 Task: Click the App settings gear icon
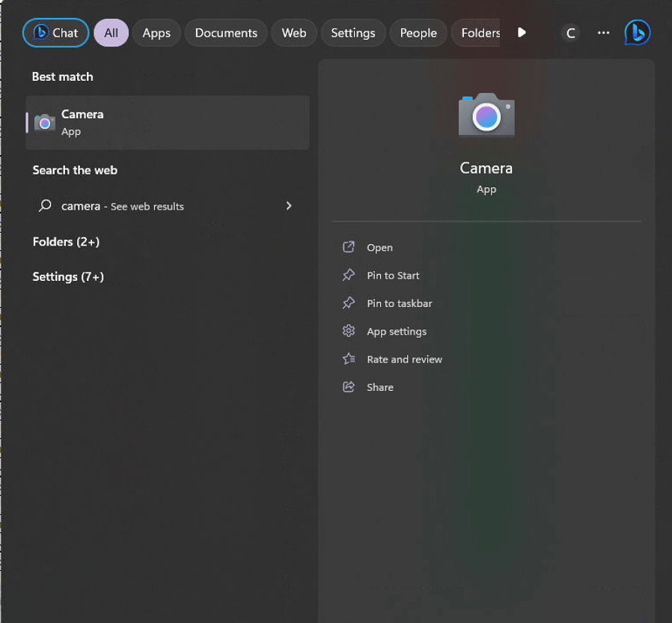pos(349,330)
